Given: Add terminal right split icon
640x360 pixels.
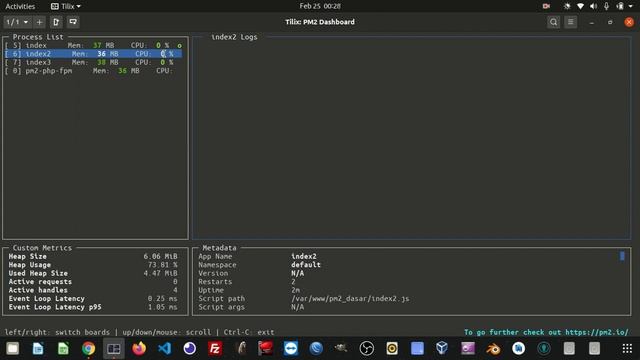Looking at the screenshot, I should pyautogui.click(x=56, y=22).
